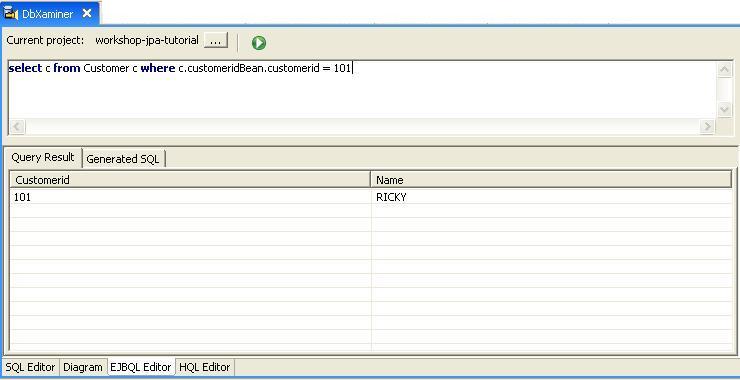Switch to the Generated SQL tab
The height and width of the screenshot is (380, 740).
point(123,159)
